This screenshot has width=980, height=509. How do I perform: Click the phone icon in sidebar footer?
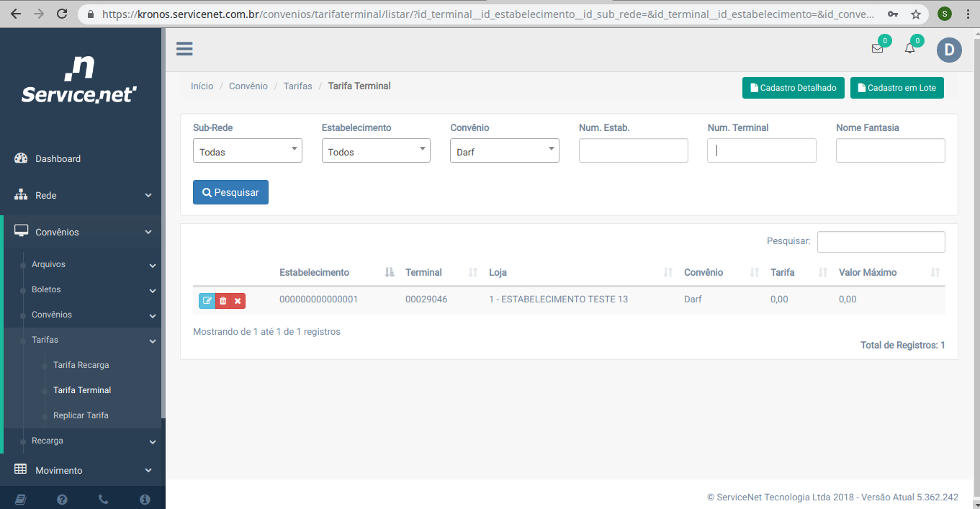tap(103, 499)
